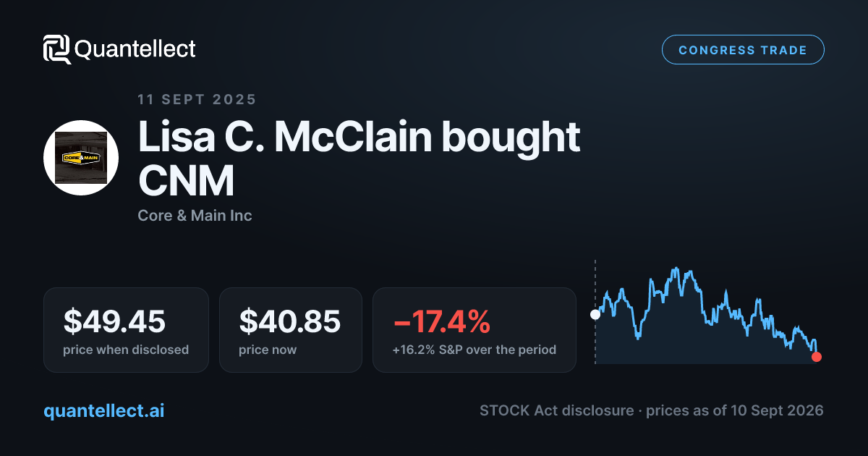Click the $49.45 price when disclosed card
The image size is (868, 456).
(x=126, y=330)
